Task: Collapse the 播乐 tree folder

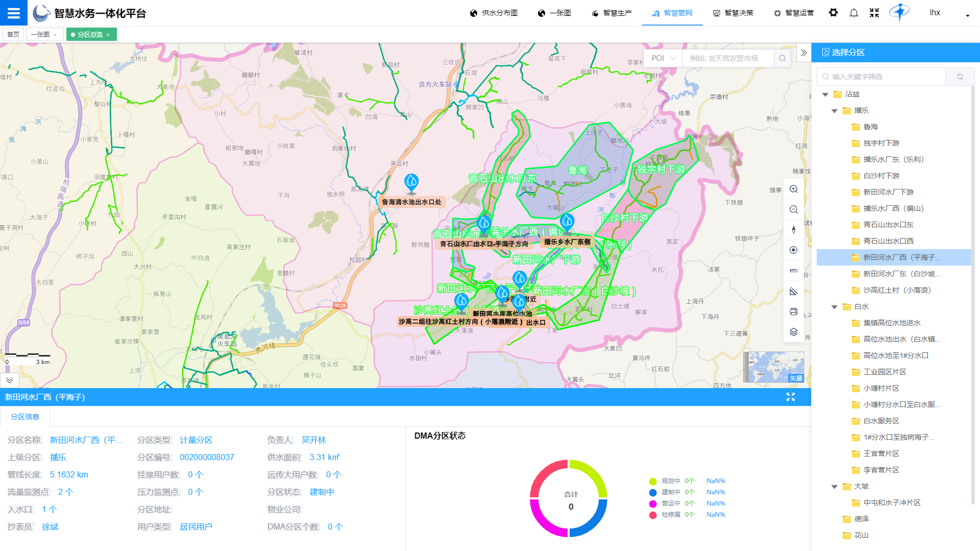Action: pos(835,111)
